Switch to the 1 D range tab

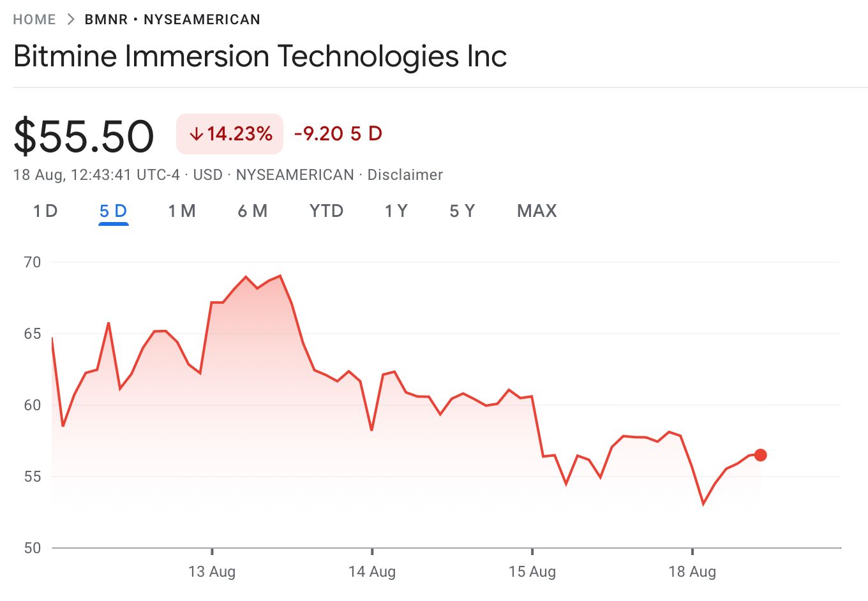pyautogui.click(x=45, y=211)
